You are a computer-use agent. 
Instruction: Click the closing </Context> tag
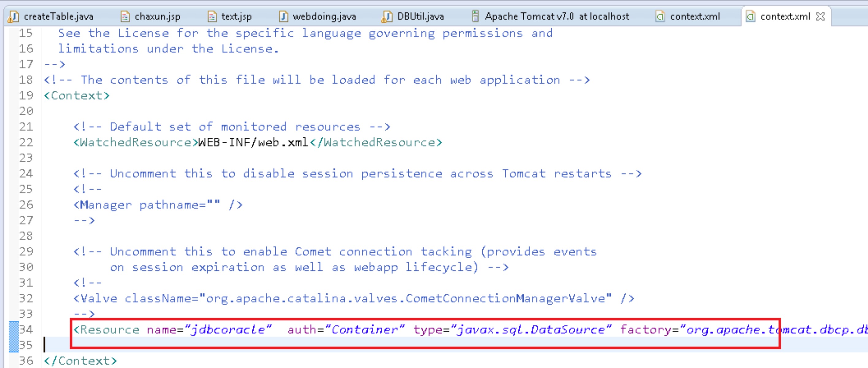pos(81,361)
